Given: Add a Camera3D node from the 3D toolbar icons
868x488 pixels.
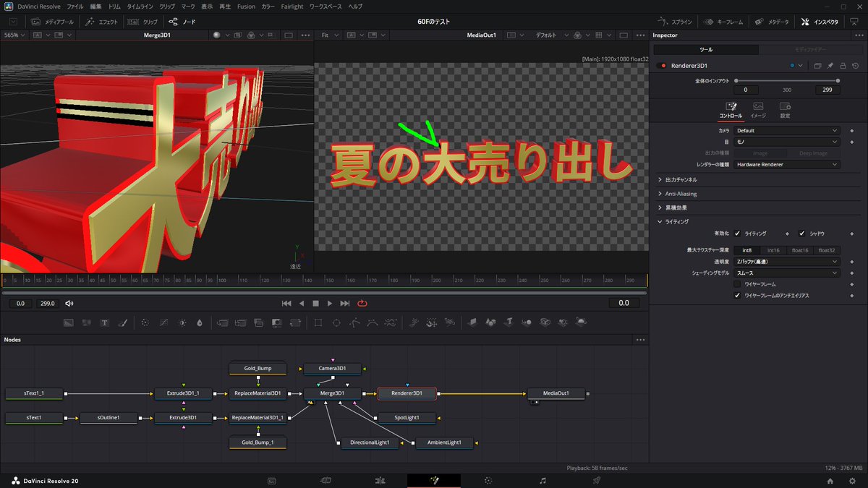Looking at the screenshot, I should [545, 323].
